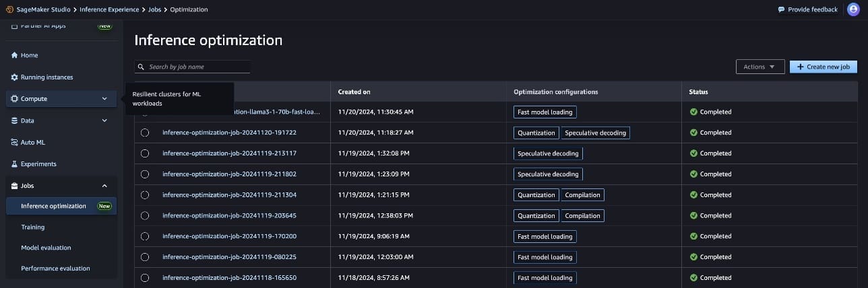868x288 pixels.
Task: Click the Search by job name field
Action: (197, 67)
